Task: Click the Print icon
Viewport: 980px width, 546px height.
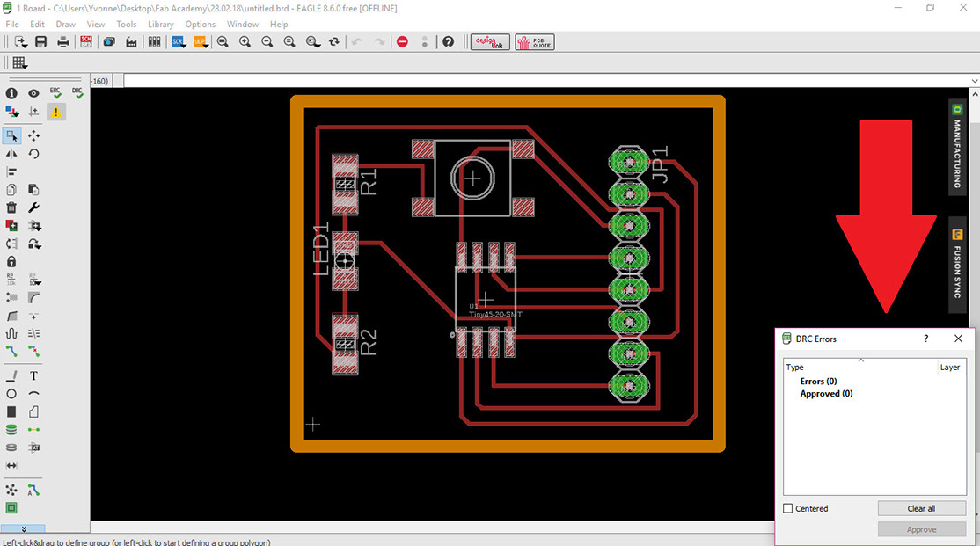Action: (63, 42)
